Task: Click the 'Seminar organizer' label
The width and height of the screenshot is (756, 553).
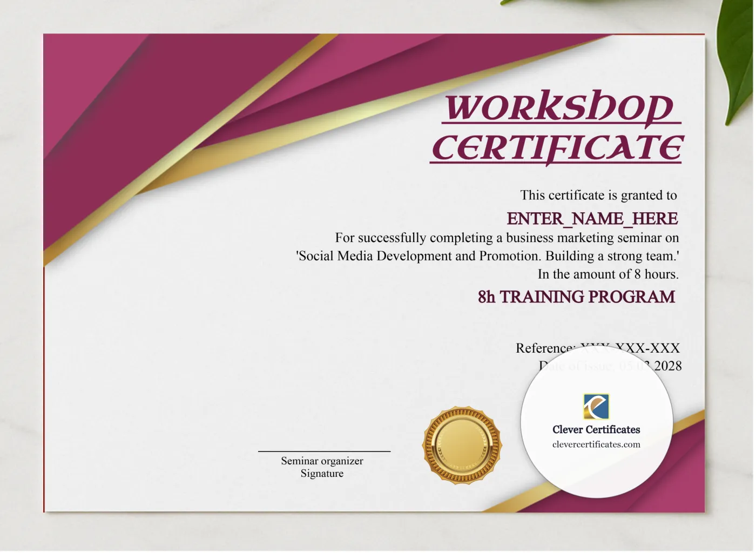Action: pyautogui.click(x=322, y=461)
